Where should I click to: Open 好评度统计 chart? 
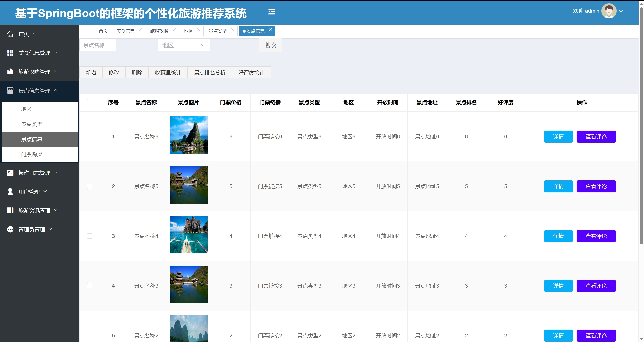[x=251, y=73]
